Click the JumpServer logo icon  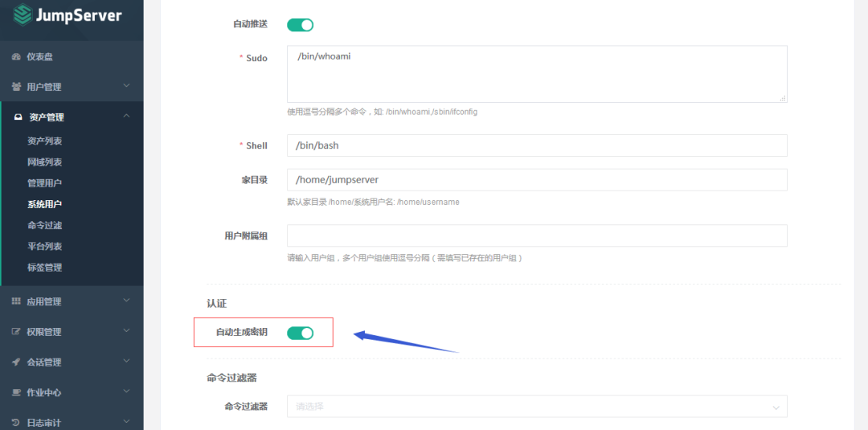click(x=23, y=15)
